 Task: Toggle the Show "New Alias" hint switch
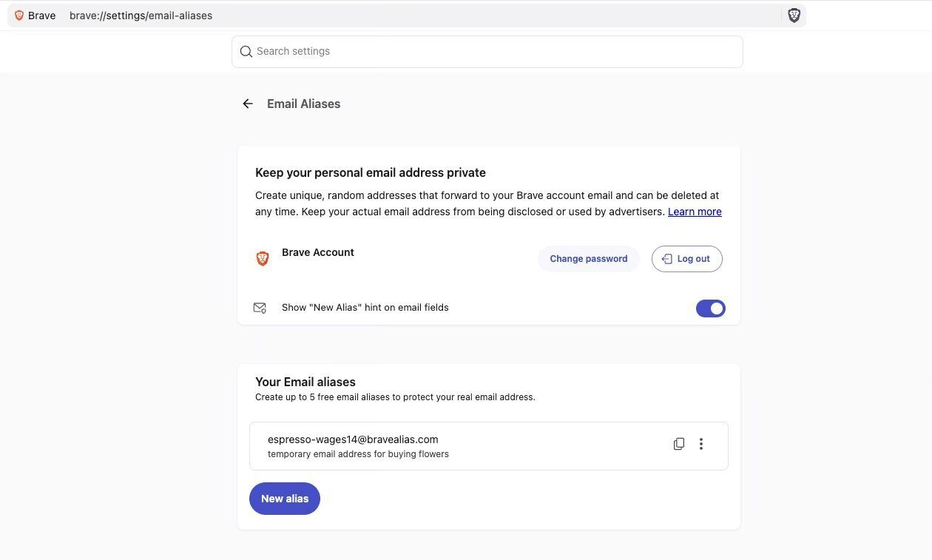[x=710, y=308]
